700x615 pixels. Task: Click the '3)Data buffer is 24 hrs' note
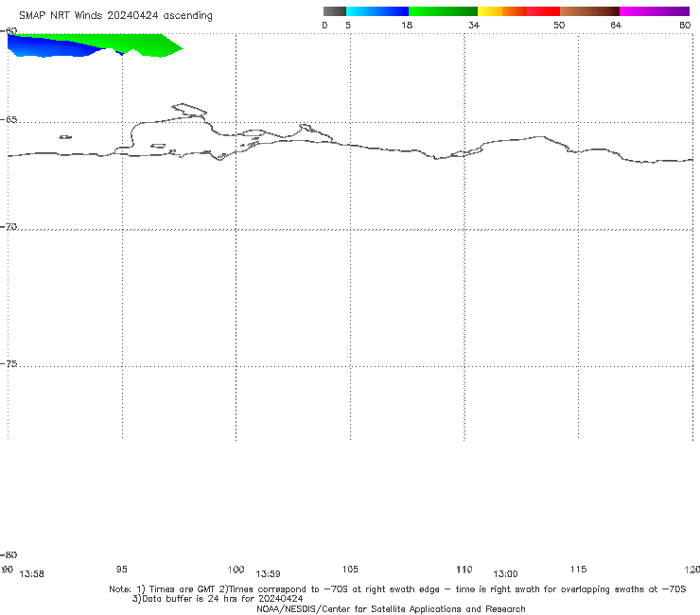[x=218, y=599]
